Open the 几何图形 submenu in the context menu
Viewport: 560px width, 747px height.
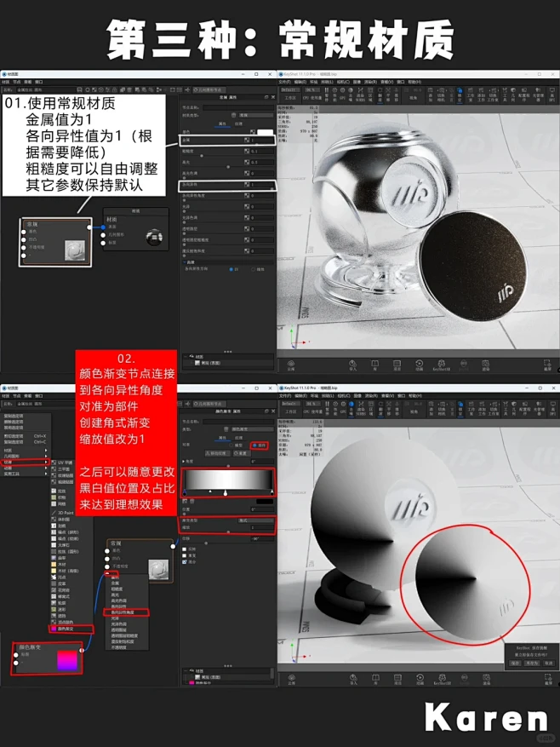pyautogui.click(x=25, y=456)
